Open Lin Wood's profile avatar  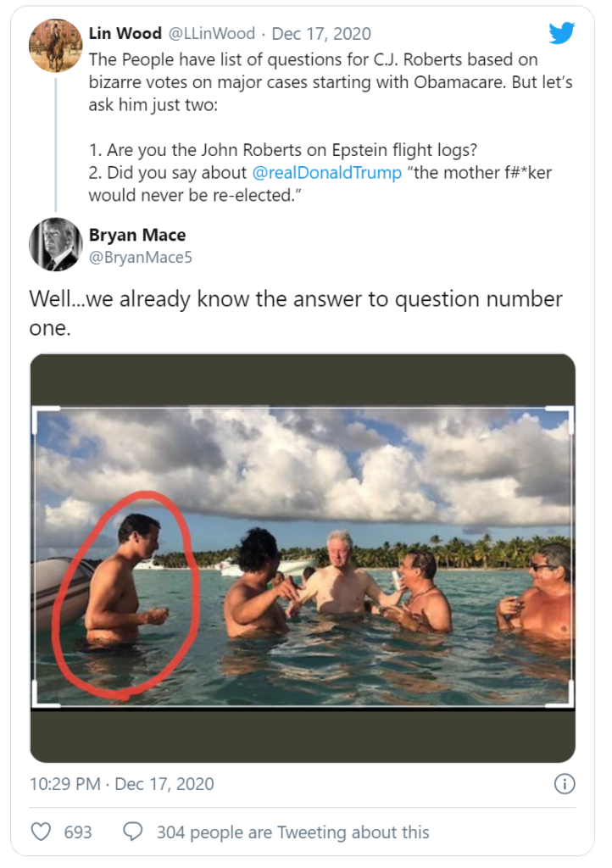pos(55,45)
